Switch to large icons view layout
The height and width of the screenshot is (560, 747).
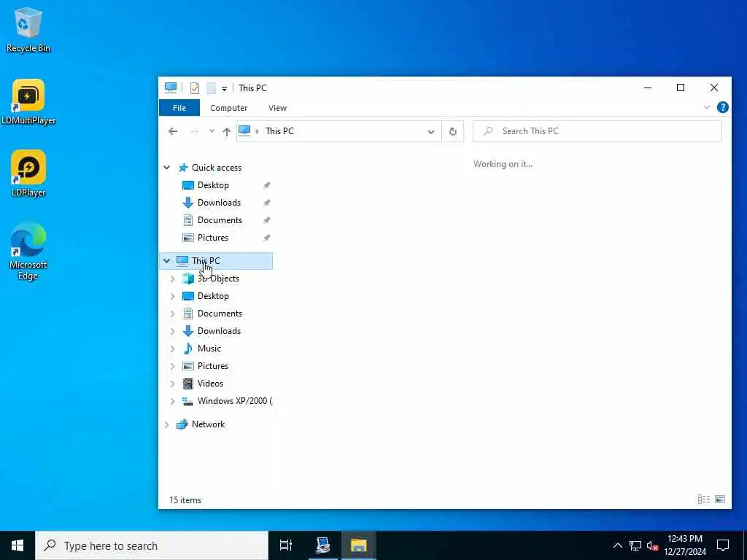tap(720, 499)
